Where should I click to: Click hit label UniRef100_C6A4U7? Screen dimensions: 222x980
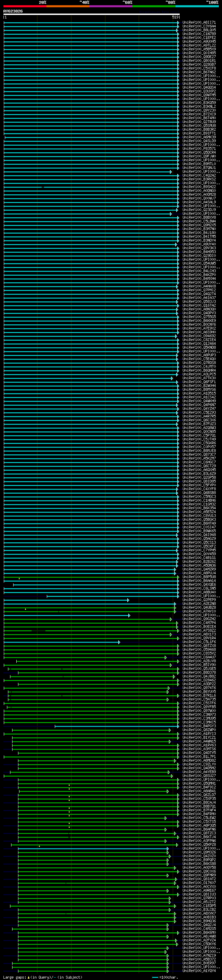199,657
